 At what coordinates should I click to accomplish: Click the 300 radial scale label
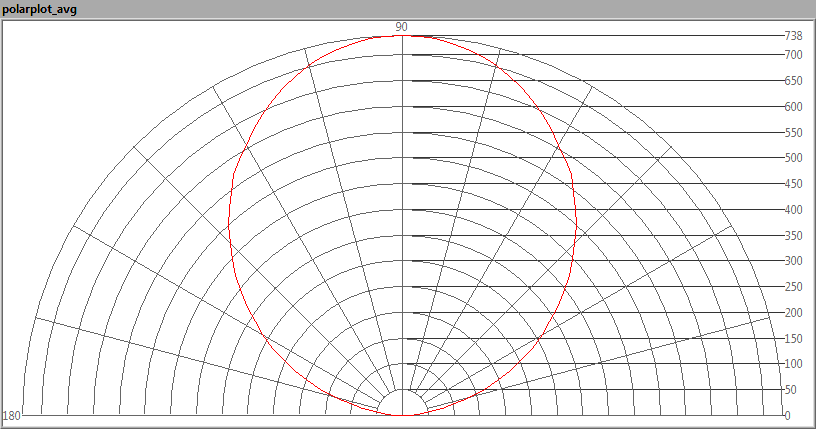[793, 261]
